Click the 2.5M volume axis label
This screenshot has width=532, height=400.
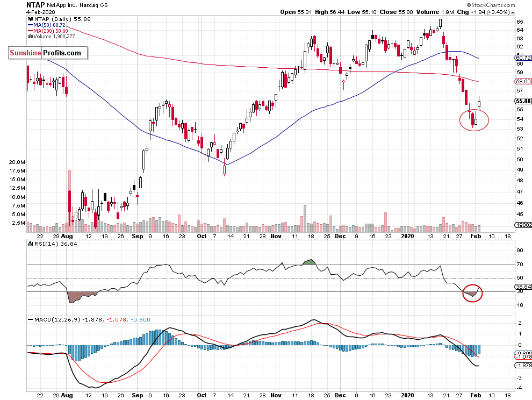tap(19, 223)
